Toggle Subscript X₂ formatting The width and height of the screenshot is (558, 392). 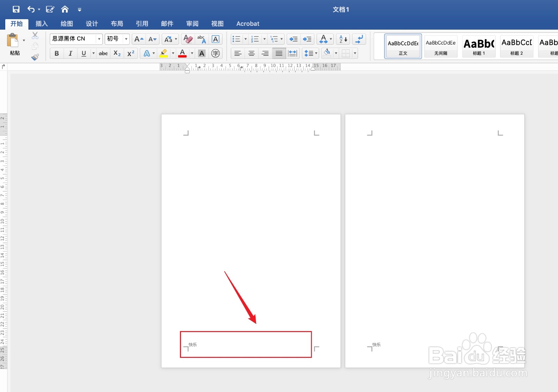coord(117,53)
